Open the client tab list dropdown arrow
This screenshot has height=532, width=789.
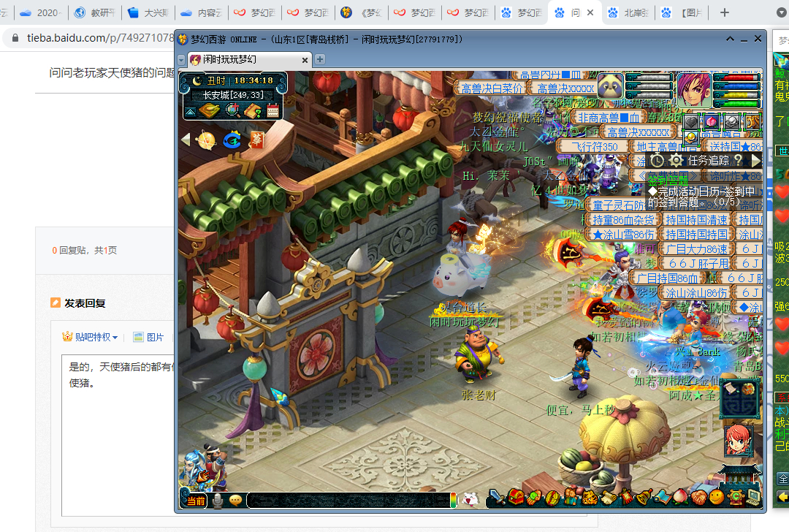coord(182,60)
